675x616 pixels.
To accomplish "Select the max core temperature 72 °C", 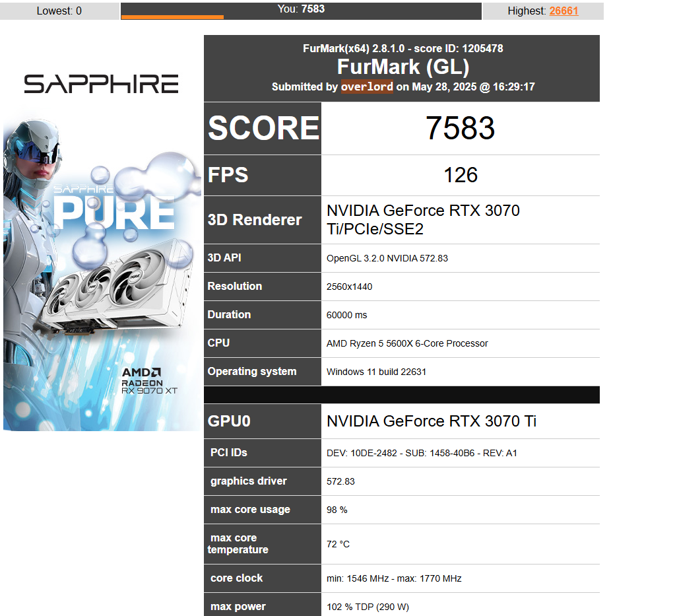I will pos(338,544).
